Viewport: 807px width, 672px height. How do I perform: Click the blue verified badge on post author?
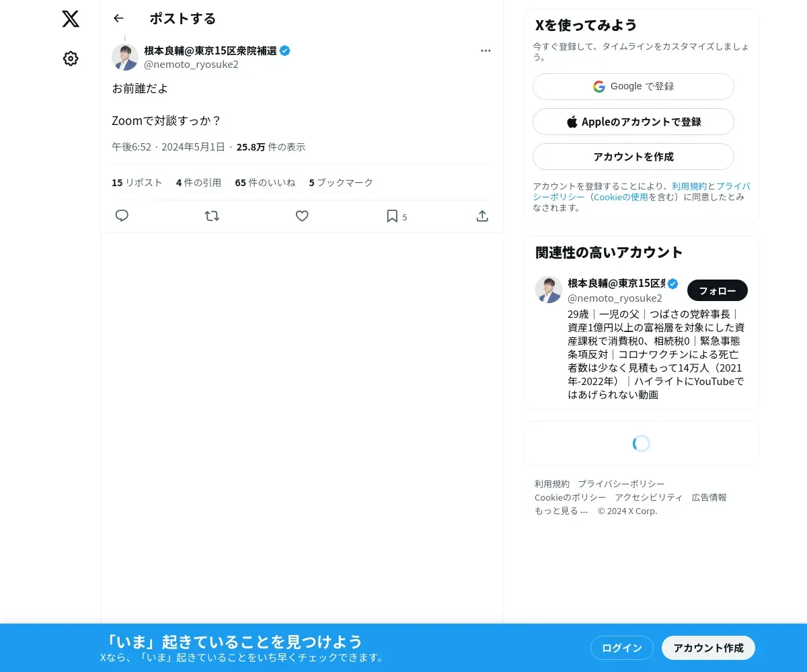point(285,50)
